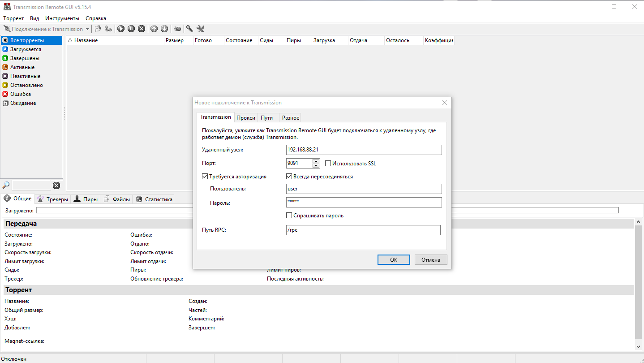Open the Статистика details tab
This screenshot has width=644, height=363.
tap(154, 199)
